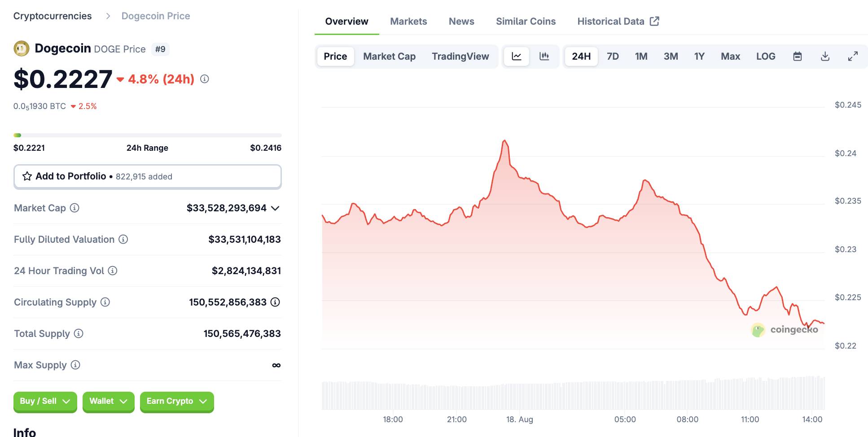Click the Market Cap info icon
Image resolution: width=868 pixels, height=437 pixels.
(x=75, y=208)
